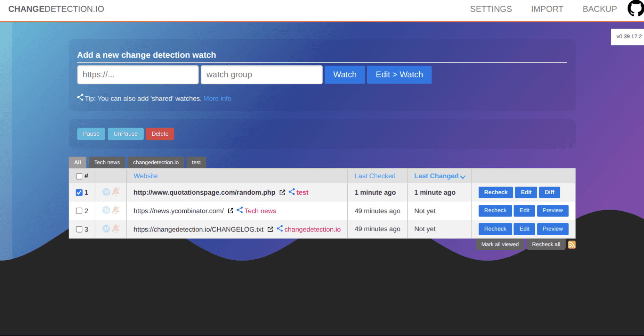Click the test tag link in row 1
The image size is (644, 336).
tap(302, 192)
